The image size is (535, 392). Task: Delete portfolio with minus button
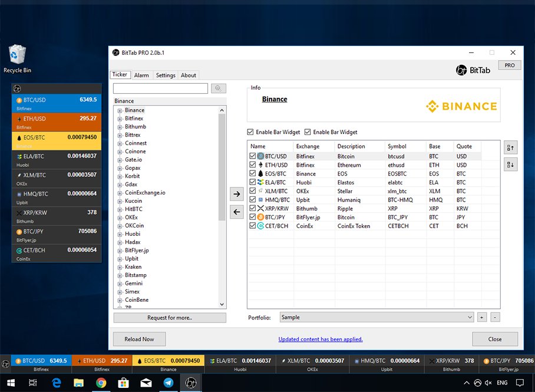[x=495, y=317]
